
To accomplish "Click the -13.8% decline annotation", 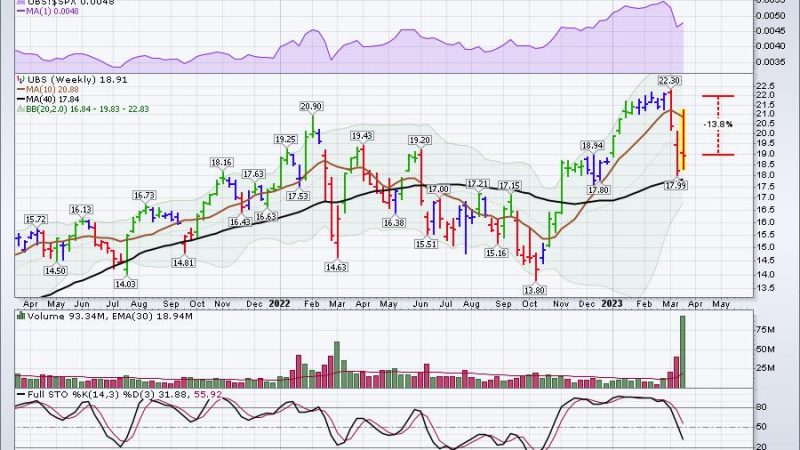I will 718,124.
